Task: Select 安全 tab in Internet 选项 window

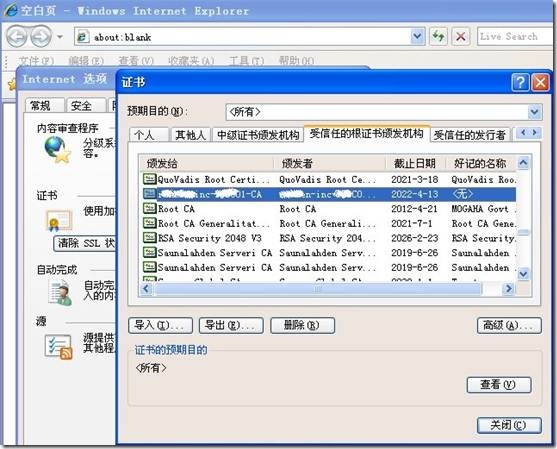Action: 86,106
